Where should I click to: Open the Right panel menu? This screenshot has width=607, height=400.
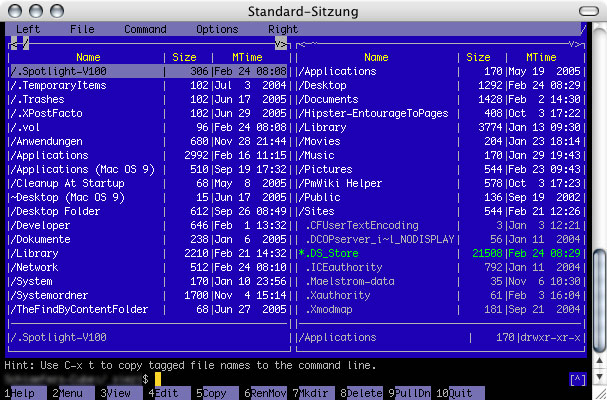tap(283, 30)
